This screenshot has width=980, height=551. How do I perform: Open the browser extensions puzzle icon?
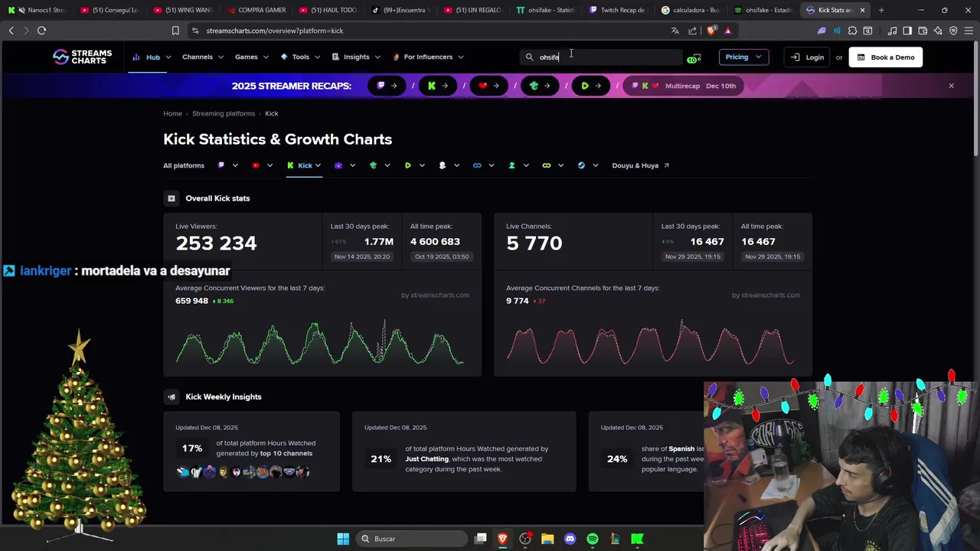[852, 31]
